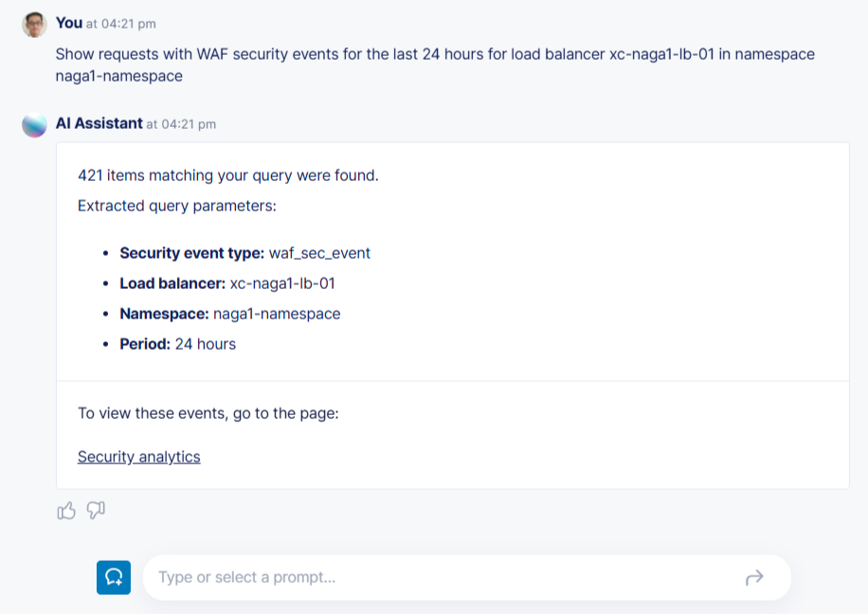Click the AI Assistant's 04:21 pm timestamp
The width and height of the screenshot is (868, 614).
tap(181, 124)
